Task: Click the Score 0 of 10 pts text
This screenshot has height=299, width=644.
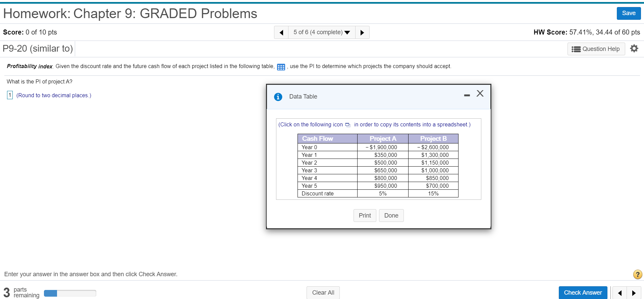Action: pos(30,32)
